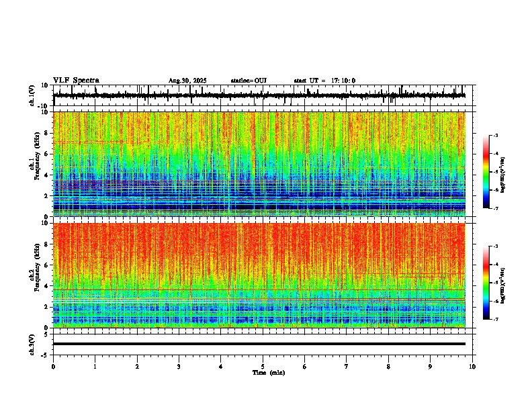Click the "-5" label on ch.2 color bar

click(495, 283)
